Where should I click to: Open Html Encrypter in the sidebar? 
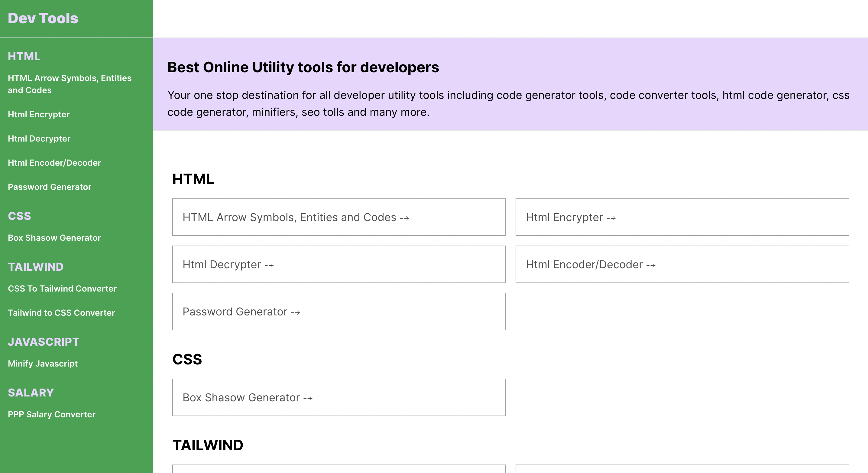[38, 115]
